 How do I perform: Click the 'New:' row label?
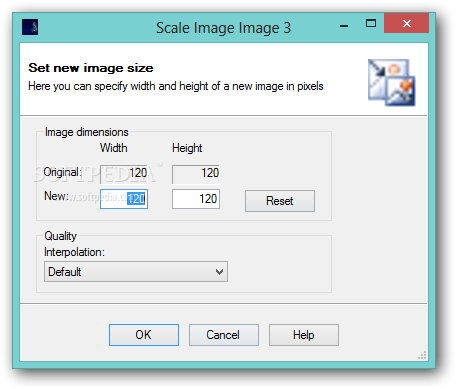coord(56,196)
